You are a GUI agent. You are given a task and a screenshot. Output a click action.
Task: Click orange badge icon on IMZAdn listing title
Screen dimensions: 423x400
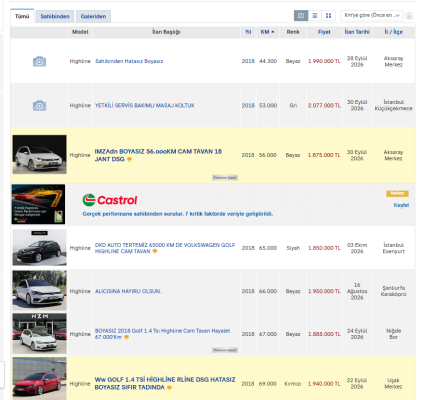129,160
